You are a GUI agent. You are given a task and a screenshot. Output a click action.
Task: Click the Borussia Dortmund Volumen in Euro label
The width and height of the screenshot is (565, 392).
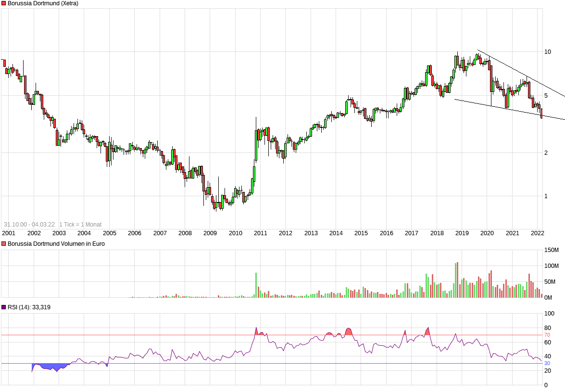click(x=56, y=244)
